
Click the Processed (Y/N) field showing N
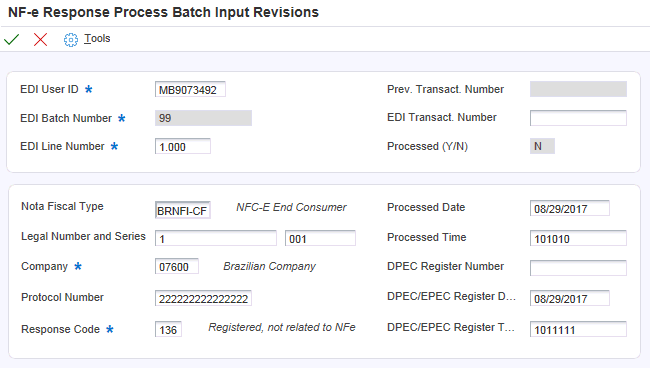coord(542,146)
